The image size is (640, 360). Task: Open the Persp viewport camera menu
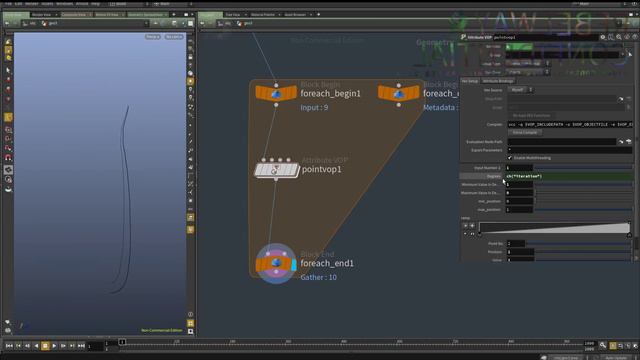click(x=153, y=37)
